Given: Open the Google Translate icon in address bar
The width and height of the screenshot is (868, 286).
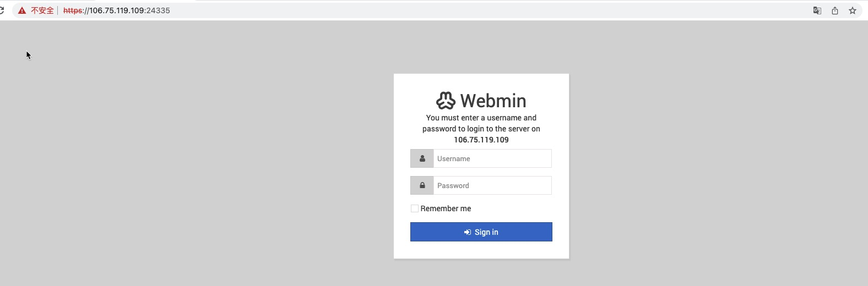Looking at the screenshot, I should point(817,10).
